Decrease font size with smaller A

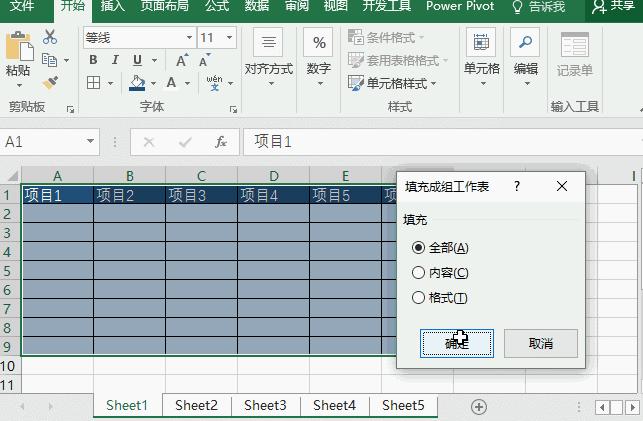205,60
